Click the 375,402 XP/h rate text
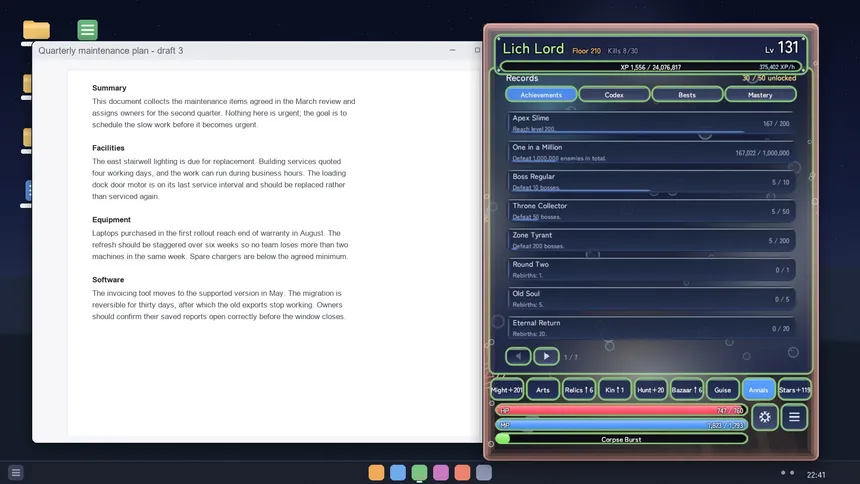This screenshot has height=484, width=860. pyautogui.click(x=777, y=67)
